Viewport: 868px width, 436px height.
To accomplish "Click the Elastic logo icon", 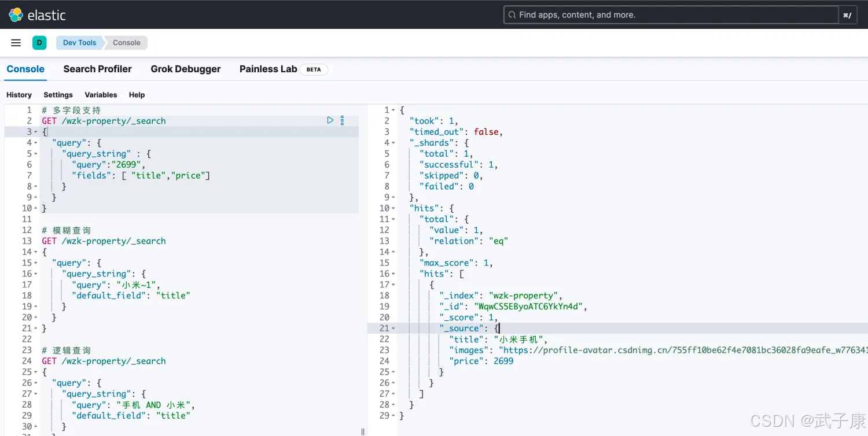I will (16, 15).
